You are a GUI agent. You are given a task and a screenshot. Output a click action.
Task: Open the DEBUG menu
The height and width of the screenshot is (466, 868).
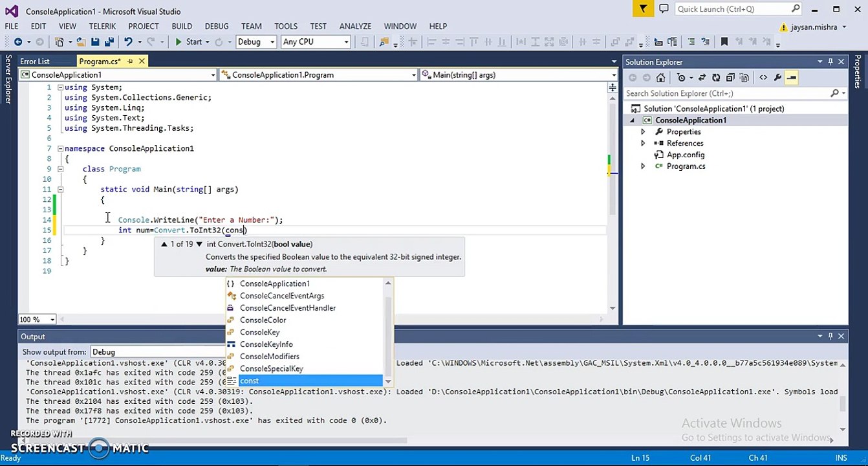pos(217,27)
